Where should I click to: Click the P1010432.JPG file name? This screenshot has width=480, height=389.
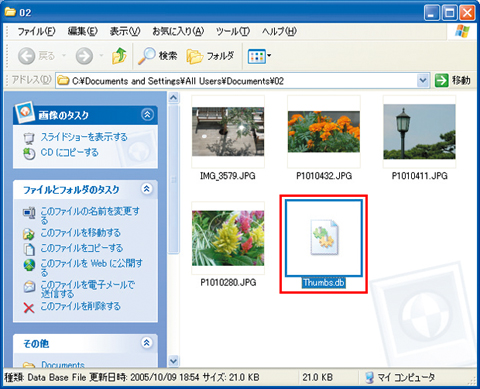click(324, 176)
